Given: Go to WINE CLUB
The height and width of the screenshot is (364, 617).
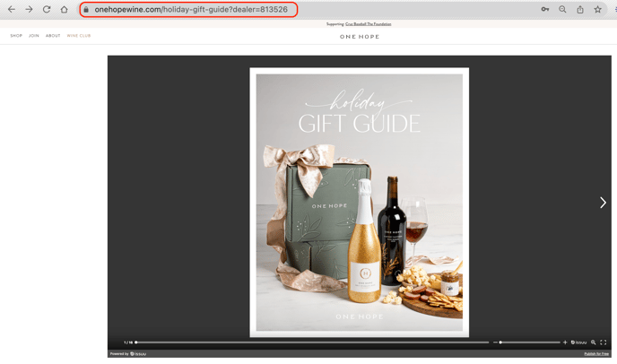Looking at the screenshot, I should 79,36.
